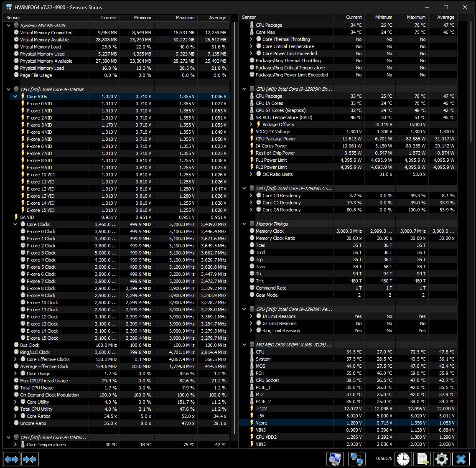Click the left pane Sensor column header
The height and width of the screenshot is (468, 476).
(46, 18)
